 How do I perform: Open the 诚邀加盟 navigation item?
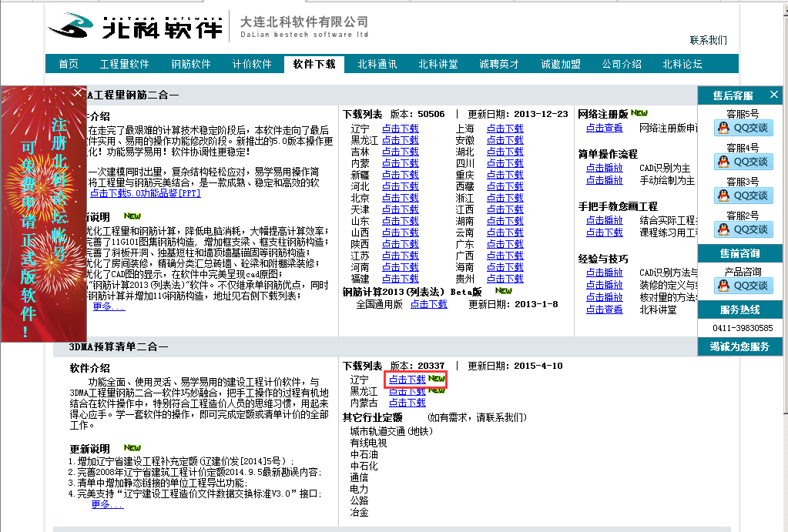561,64
